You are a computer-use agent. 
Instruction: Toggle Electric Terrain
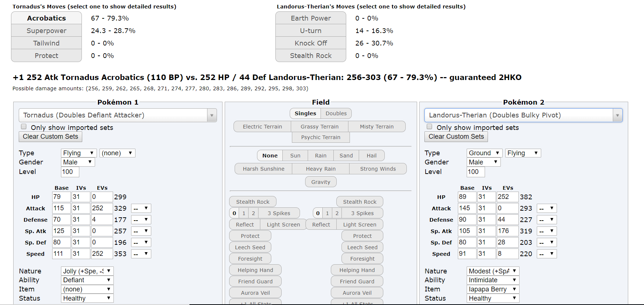[x=263, y=127]
